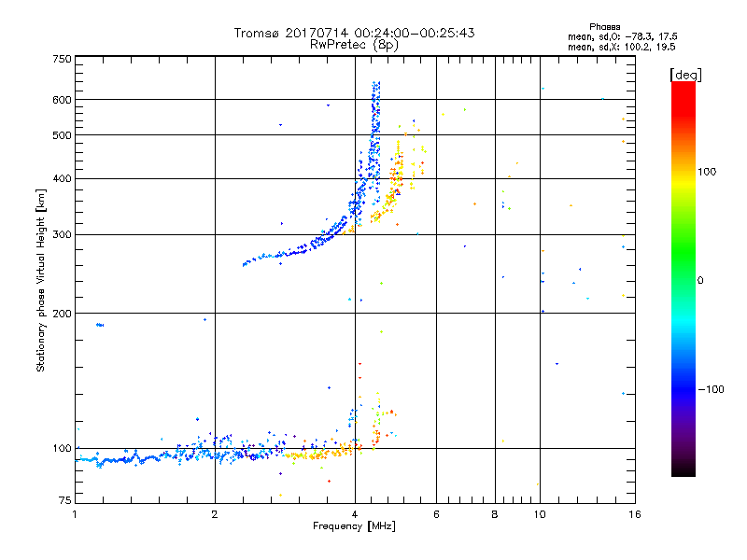
Task: Click the x-axis '4' tick label
Action: 355,514
